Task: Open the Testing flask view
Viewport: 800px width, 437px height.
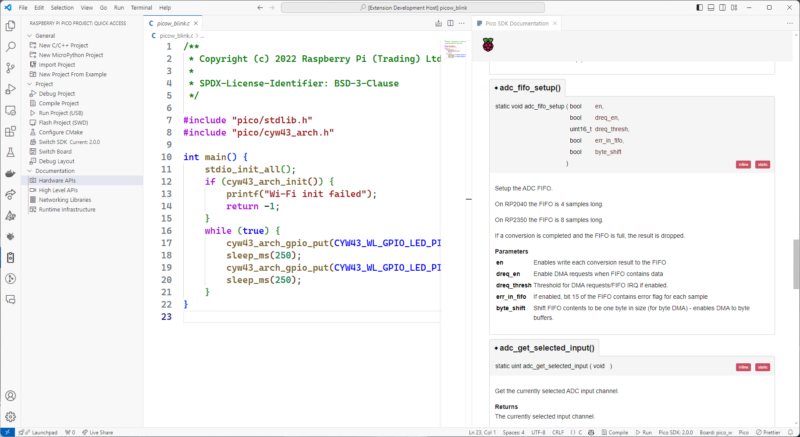Action: tap(10, 152)
